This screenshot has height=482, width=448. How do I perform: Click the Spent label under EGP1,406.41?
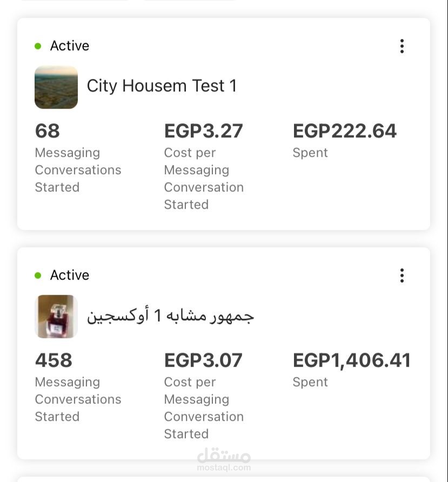tap(310, 382)
